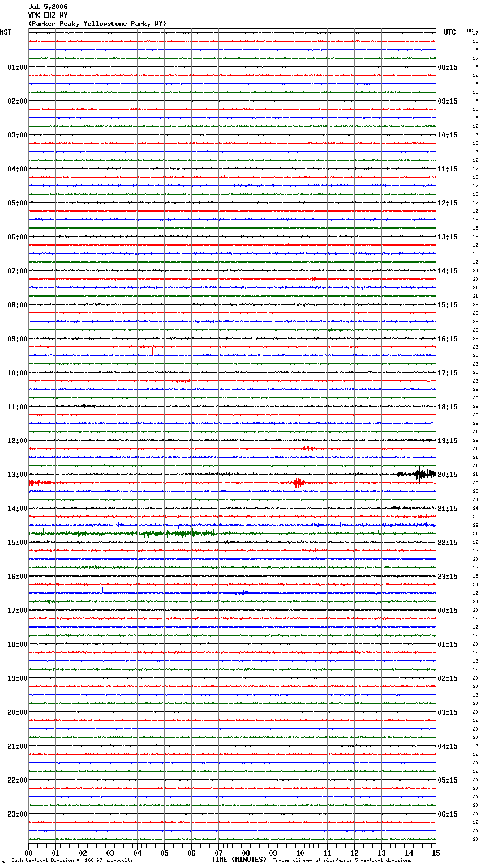Click '(Parker Peak, Yellowstone Park, WY)' title
481x868 pixels.
pos(97,24)
